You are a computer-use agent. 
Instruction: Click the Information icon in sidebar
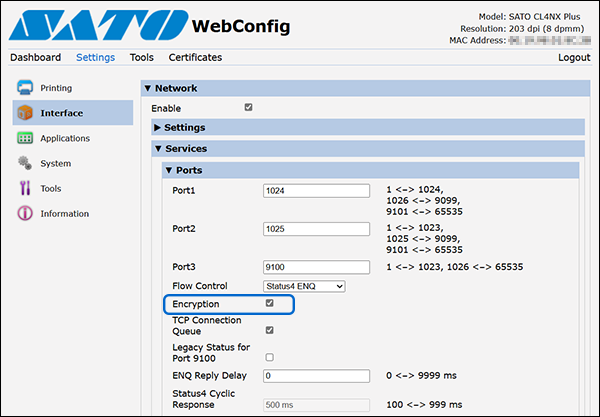[x=25, y=213]
